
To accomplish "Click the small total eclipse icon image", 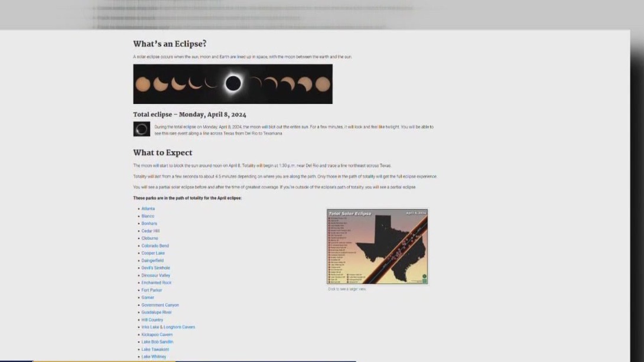I will (142, 129).
